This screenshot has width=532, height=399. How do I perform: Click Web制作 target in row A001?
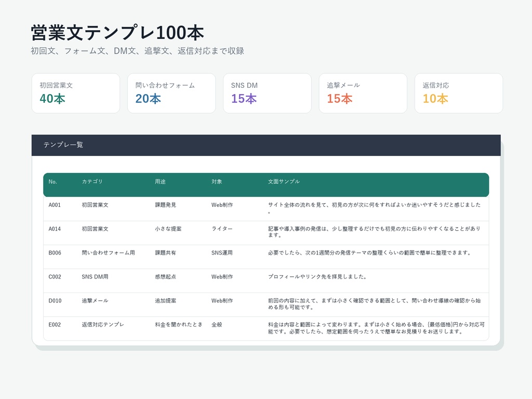(222, 205)
